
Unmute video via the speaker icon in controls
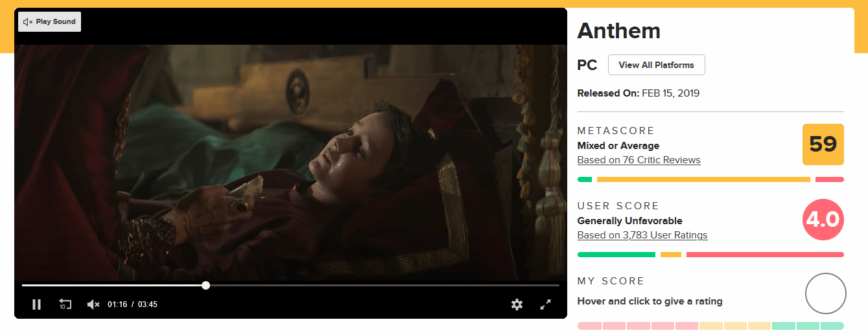tap(93, 304)
